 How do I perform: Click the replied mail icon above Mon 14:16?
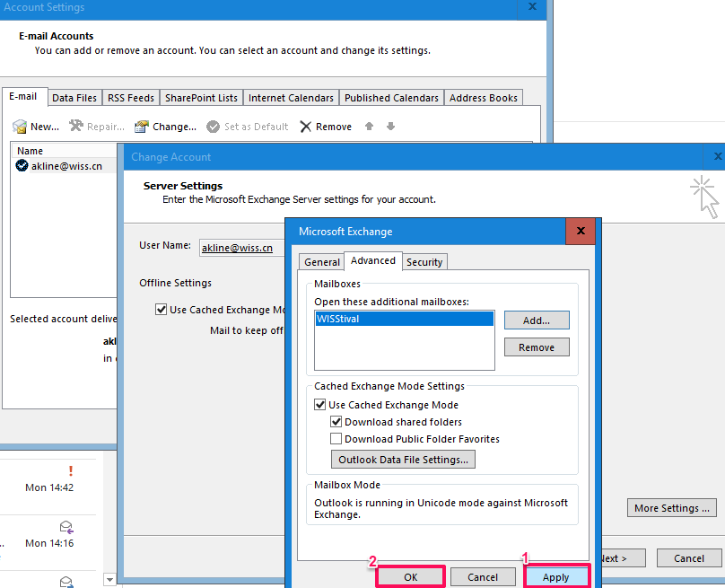pyautogui.click(x=66, y=527)
